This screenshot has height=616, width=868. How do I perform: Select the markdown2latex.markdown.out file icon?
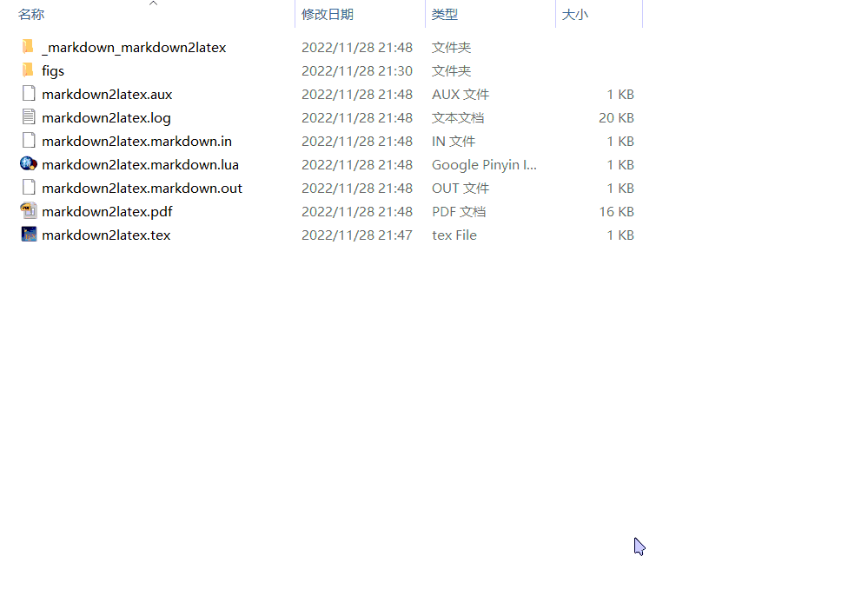28,188
